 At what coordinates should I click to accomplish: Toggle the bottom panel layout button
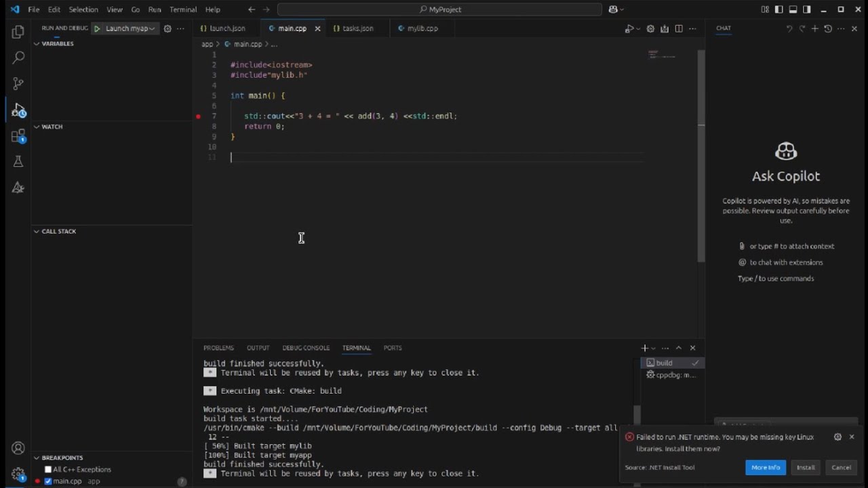793,9
